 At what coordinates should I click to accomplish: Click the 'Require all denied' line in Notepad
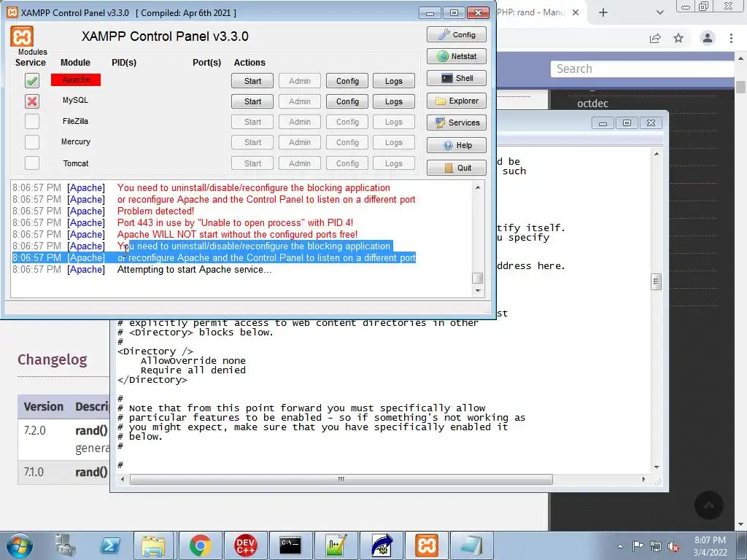193,370
